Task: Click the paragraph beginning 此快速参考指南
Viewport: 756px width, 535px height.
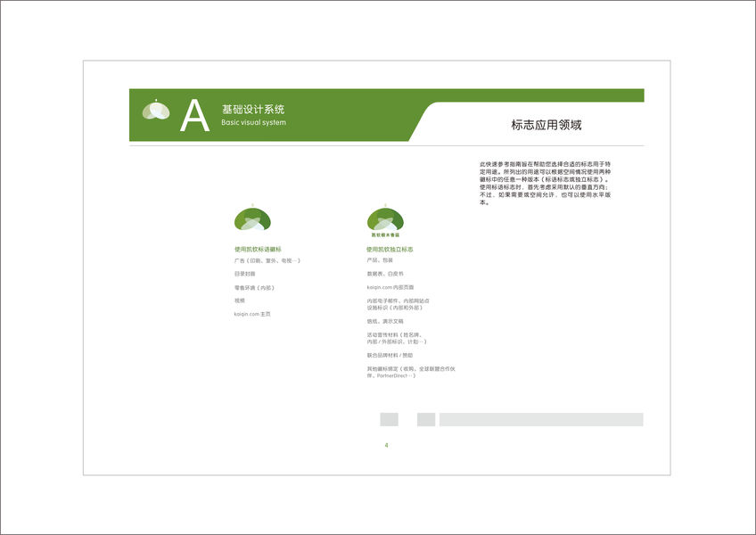Action: pyautogui.click(x=546, y=184)
